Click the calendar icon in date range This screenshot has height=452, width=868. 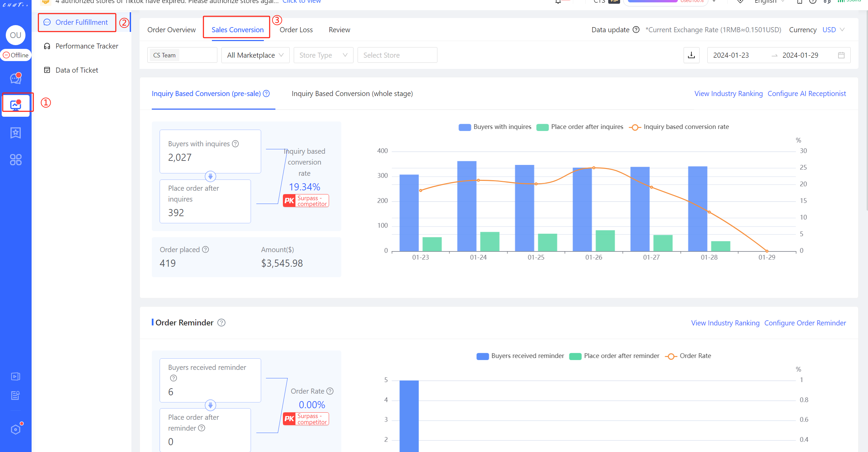(841, 55)
